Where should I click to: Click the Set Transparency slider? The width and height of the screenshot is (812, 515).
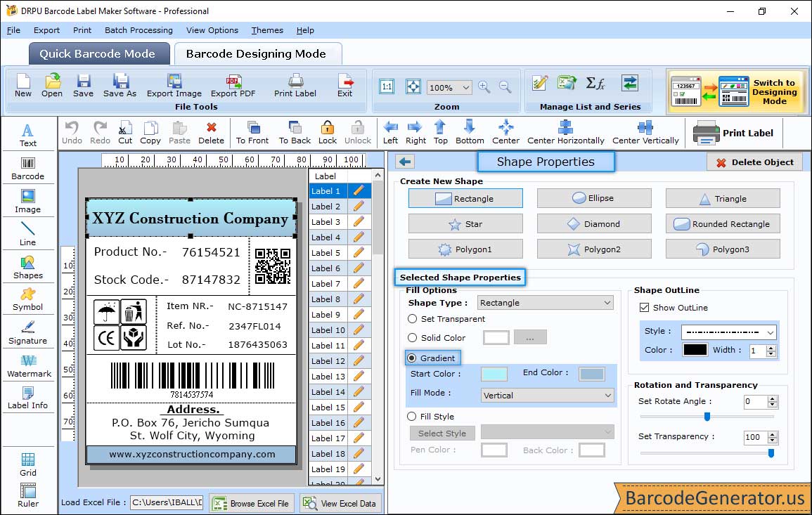707,453
